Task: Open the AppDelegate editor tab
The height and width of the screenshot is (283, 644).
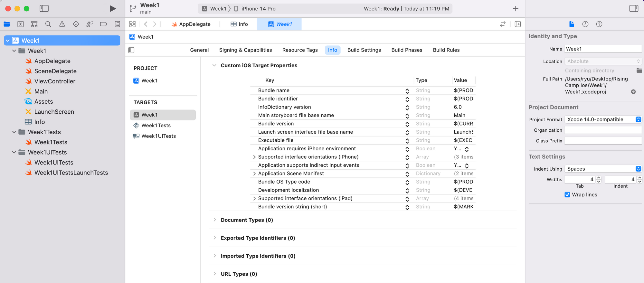Action: (191, 24)
